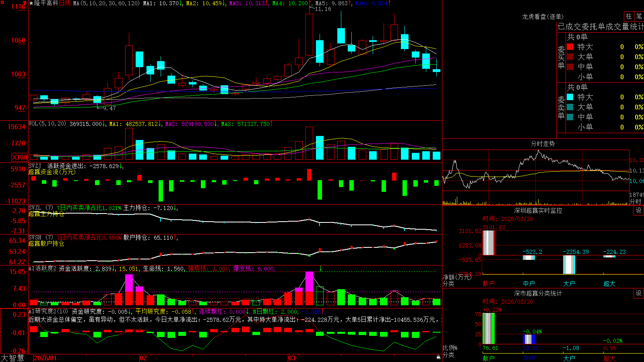This screenshot has width=644, height=362.
Task: Open the AI活跃度2 indicator label
Action: 43,269
